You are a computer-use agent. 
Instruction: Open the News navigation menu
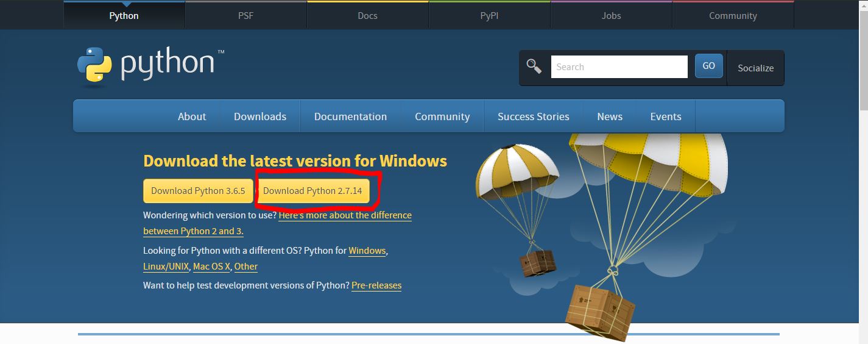click(x=610, y=116)
